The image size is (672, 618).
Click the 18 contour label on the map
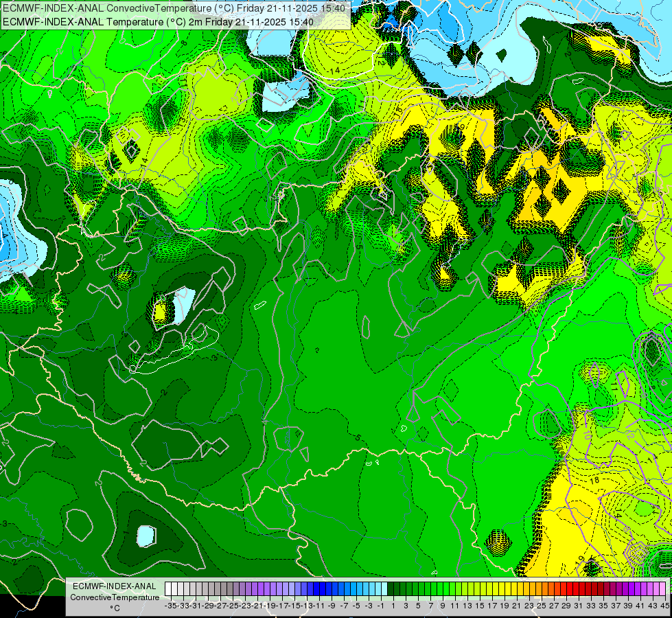coord(594,481)
